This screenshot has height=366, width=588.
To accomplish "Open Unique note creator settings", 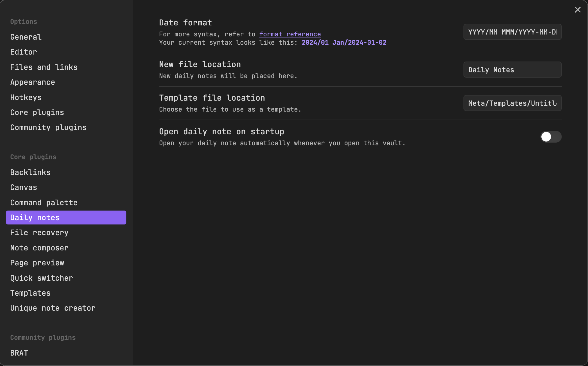I will tap(53, 308).
